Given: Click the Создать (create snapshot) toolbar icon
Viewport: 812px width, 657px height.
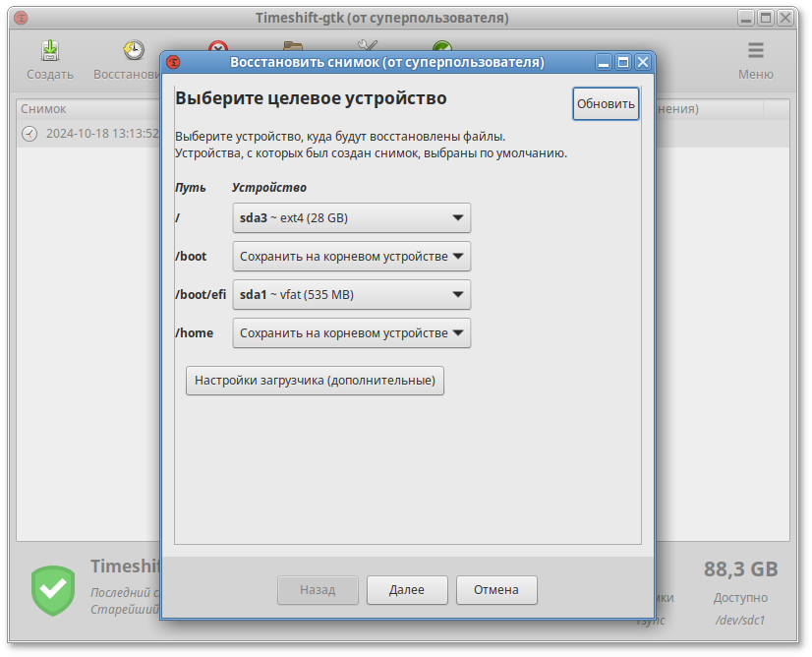Looking at the screenshot, I should (49, 51).
